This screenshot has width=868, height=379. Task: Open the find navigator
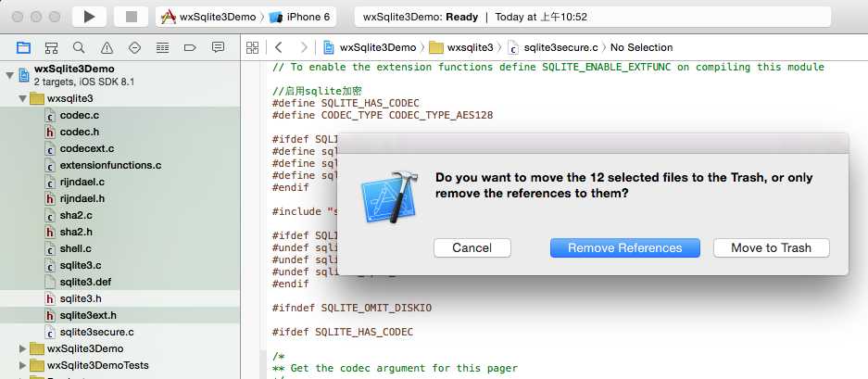coord(80,47)
